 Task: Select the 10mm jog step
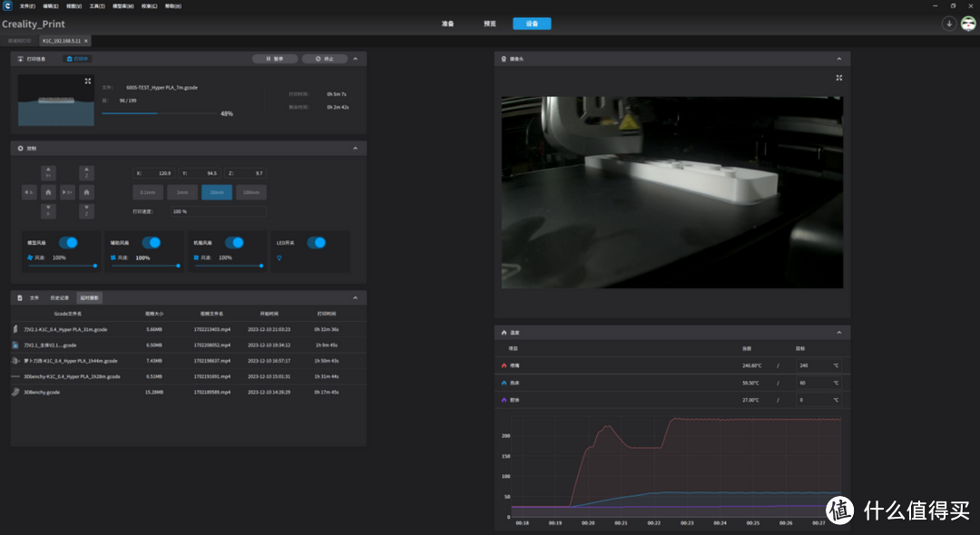pyautogui.click(x=217, y=192)
